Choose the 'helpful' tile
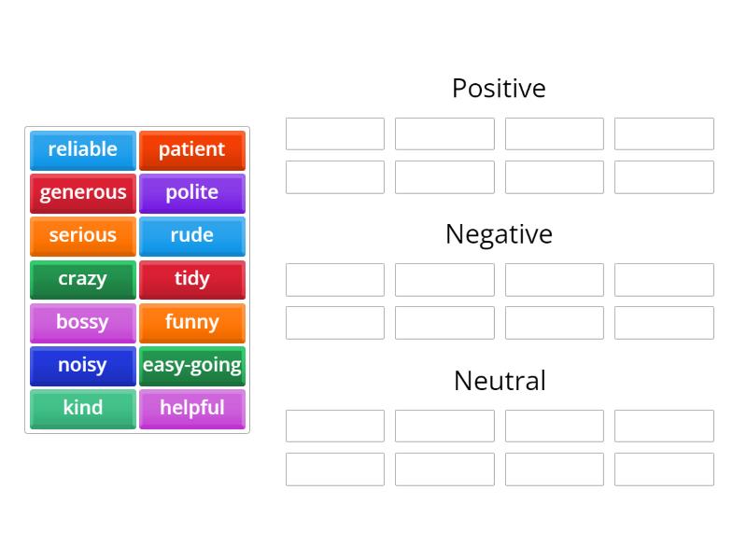Image resolution: width=747 pixels, height=560 pixels. (192, 408)
